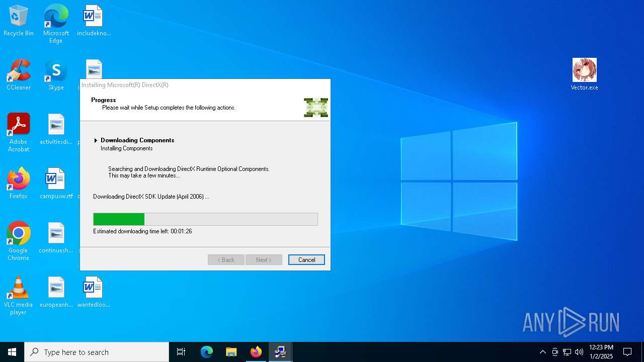The width and height of the screenshot is (644, 362).
Task: Cancel the DirectX installation
Action: pos(306,260)
